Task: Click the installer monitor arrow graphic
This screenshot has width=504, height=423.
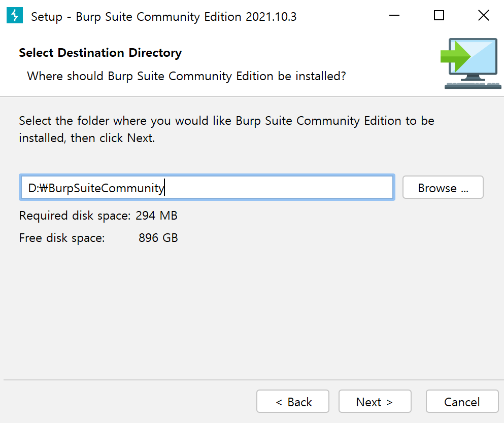Action: pos(471,63)
